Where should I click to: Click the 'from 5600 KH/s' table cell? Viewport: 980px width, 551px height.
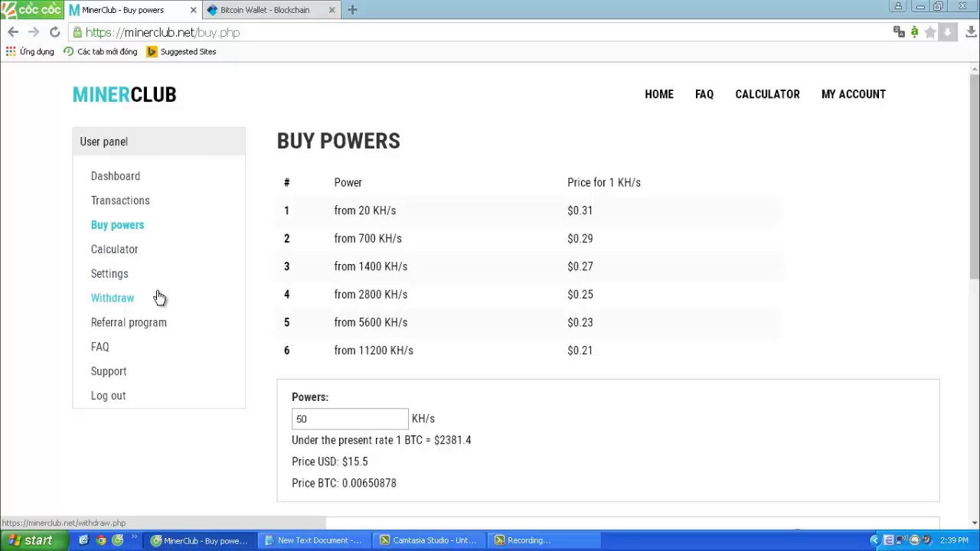click(x=371, y=322)
